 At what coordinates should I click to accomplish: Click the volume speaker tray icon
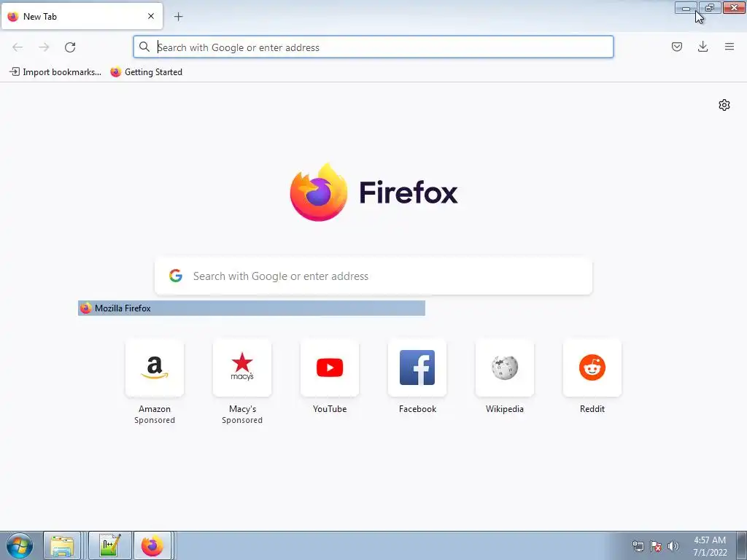pyautogui.click(x=673, y=546)
